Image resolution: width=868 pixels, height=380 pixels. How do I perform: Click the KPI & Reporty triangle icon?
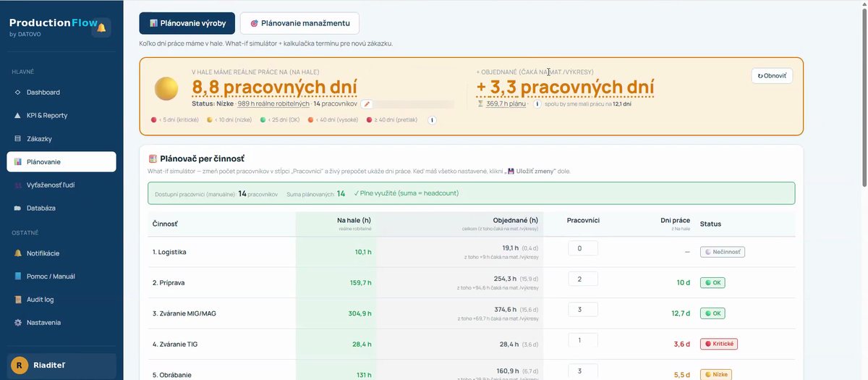click(x=18, y=116)
